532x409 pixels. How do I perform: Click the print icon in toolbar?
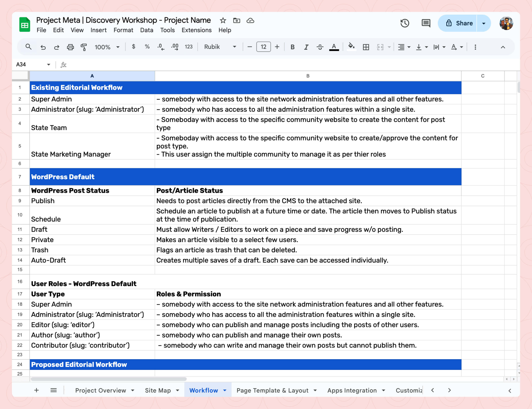click(x=70, y=47)
